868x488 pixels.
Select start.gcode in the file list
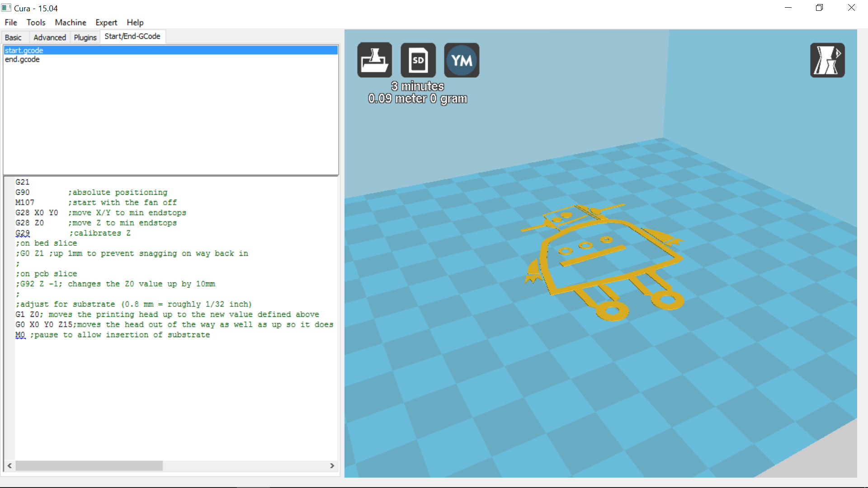(x=24, y=50)
